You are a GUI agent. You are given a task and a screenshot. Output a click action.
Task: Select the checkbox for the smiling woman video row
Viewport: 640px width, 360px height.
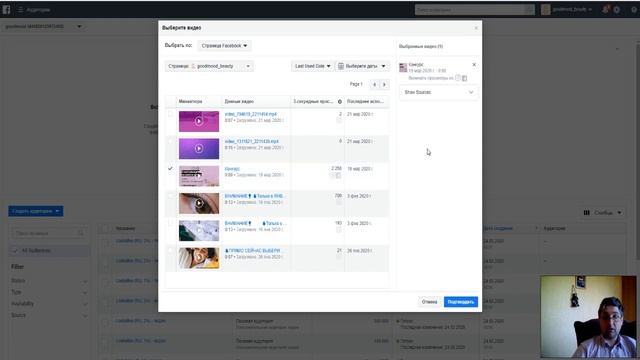(170, 251)
